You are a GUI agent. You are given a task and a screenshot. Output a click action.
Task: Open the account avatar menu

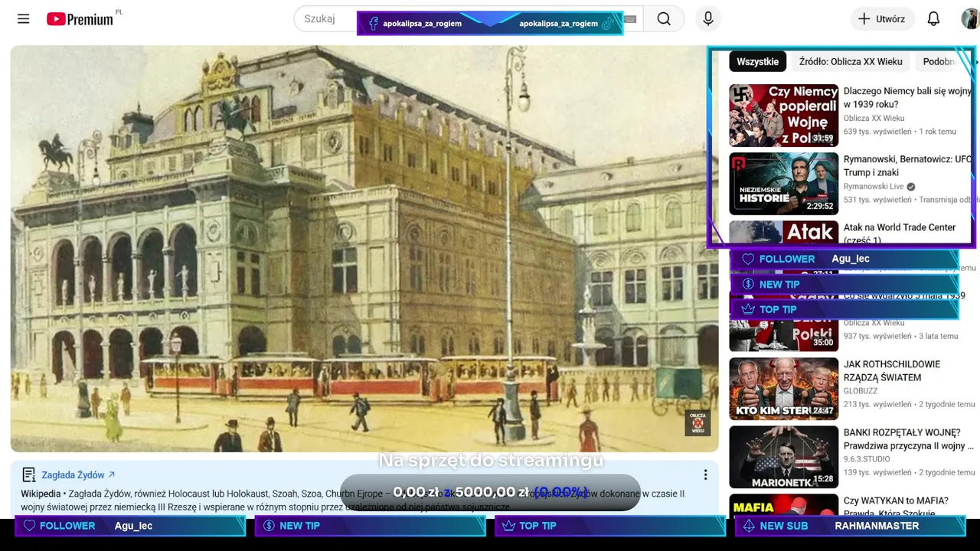pos(970,19)
